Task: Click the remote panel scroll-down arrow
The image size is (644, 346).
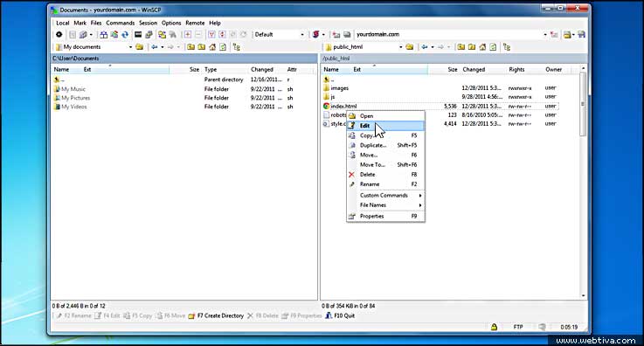Action: coord(583,295)
